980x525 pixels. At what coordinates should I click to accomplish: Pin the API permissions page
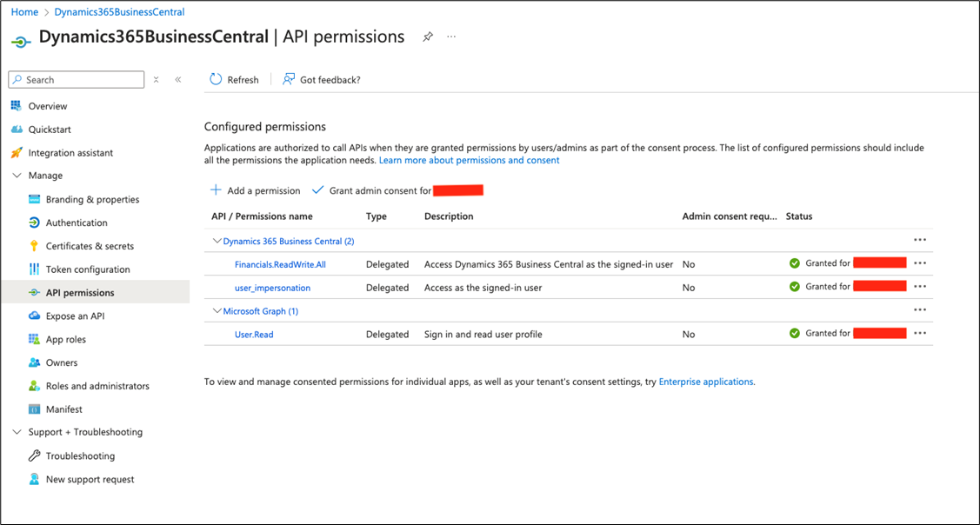coord(427,37)
